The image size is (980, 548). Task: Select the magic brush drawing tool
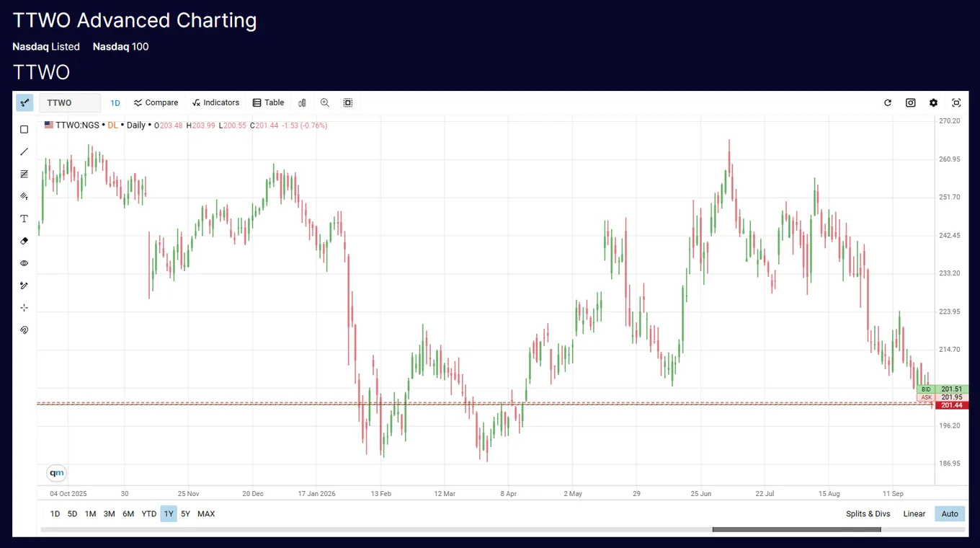pyautogui.click(x=24, y=286)
